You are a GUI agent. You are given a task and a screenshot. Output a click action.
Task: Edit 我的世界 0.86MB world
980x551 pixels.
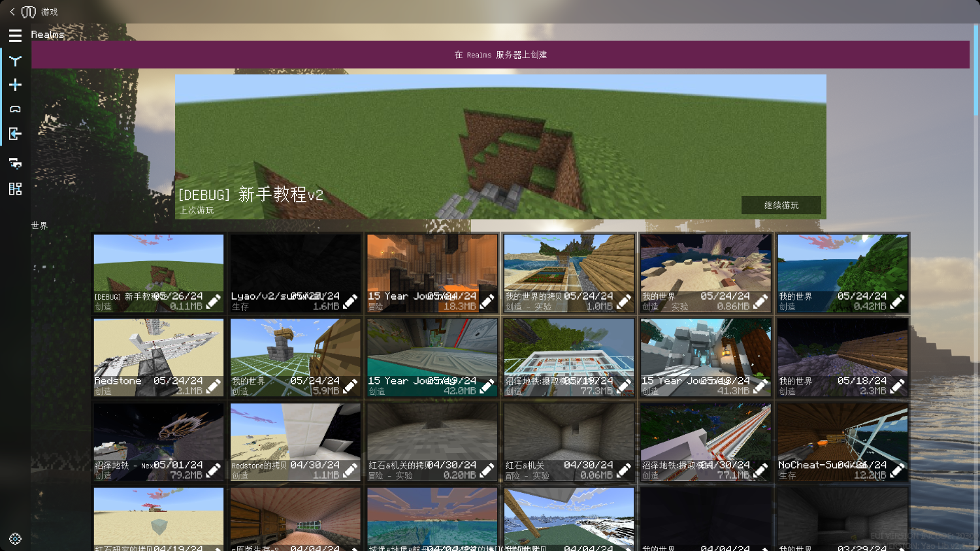pos(760,302)
